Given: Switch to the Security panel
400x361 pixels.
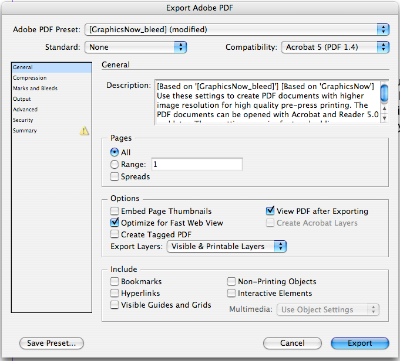Looking at the screenshot, I should click(51, 120).
